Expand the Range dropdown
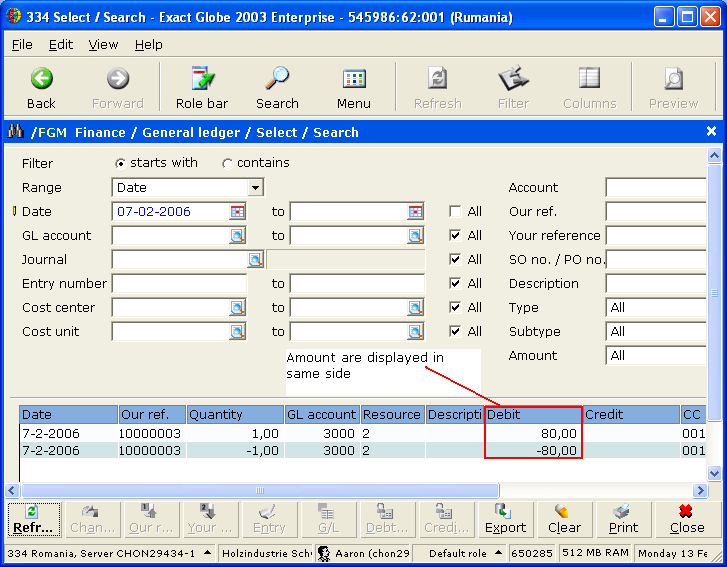Screen dimensions: 727x567 point(256,188)
